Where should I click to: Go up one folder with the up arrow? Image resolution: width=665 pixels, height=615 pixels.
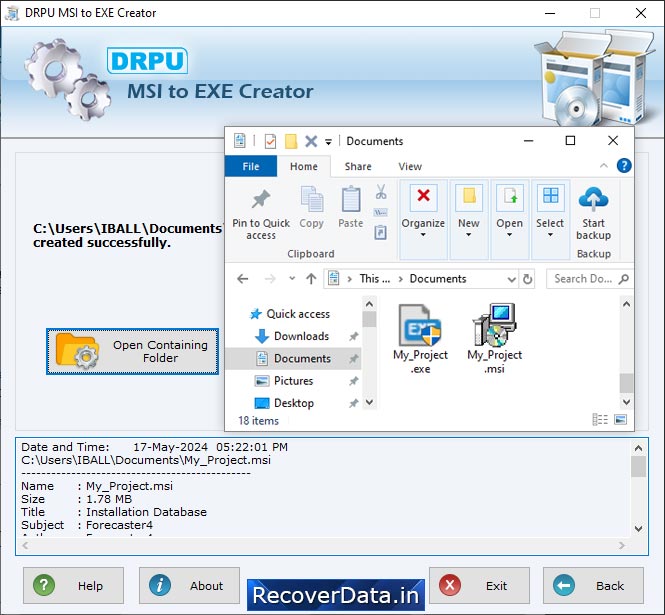point(311,279)
